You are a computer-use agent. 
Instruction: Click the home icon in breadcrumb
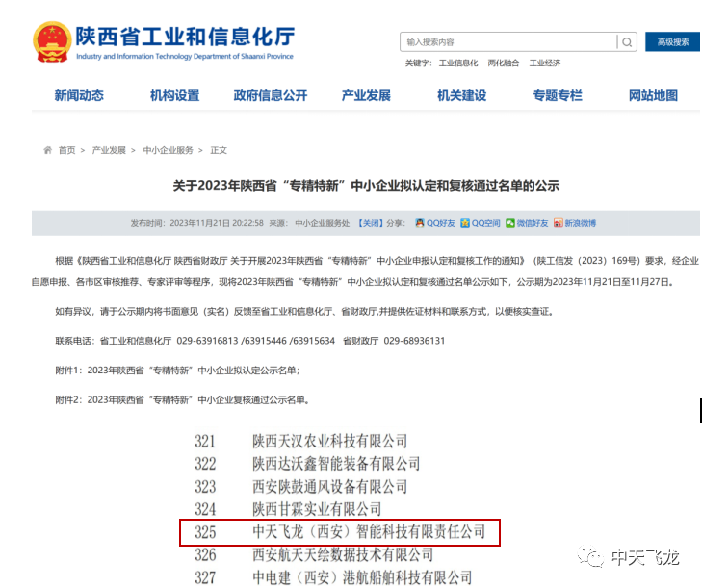[x=47, y=151]
